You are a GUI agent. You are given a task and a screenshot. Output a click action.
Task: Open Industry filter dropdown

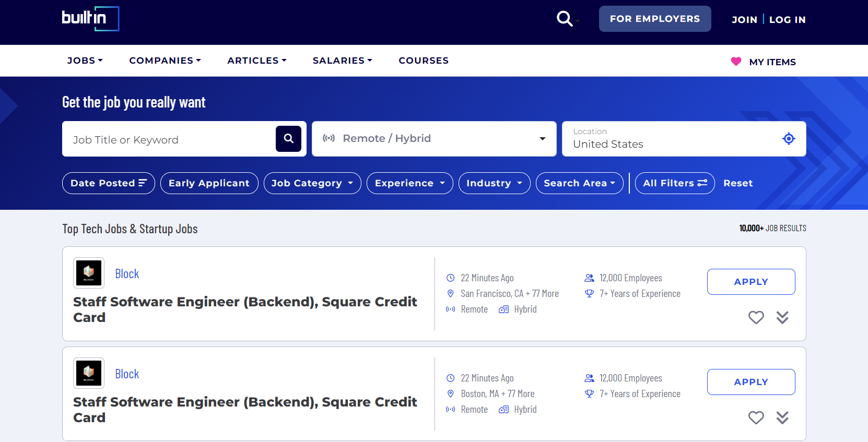pos(494,183)
